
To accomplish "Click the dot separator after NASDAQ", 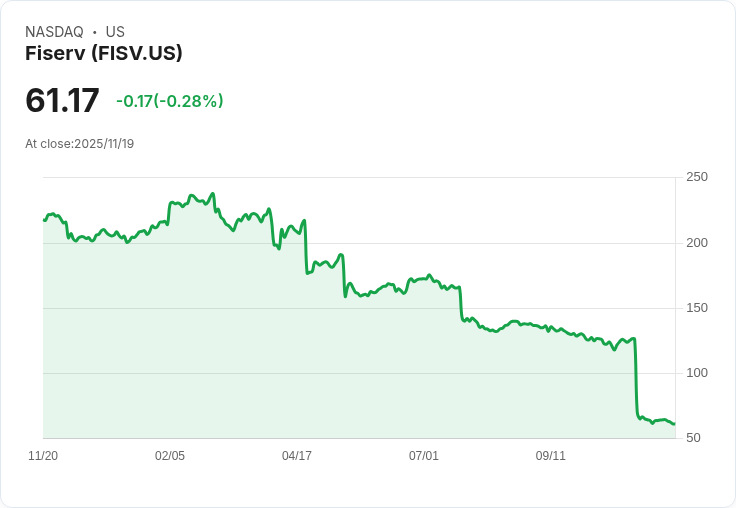I will click(x=95, y=32).
